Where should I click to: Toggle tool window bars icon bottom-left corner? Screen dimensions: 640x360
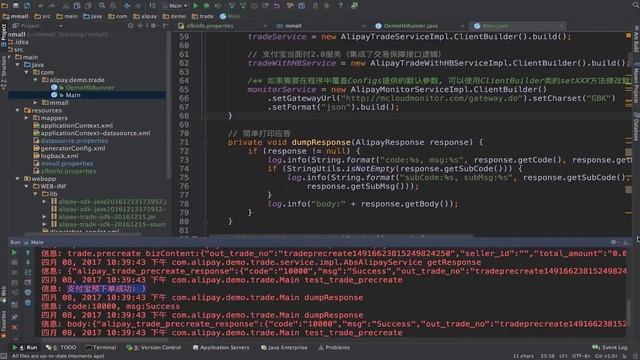tap(3, 356)
